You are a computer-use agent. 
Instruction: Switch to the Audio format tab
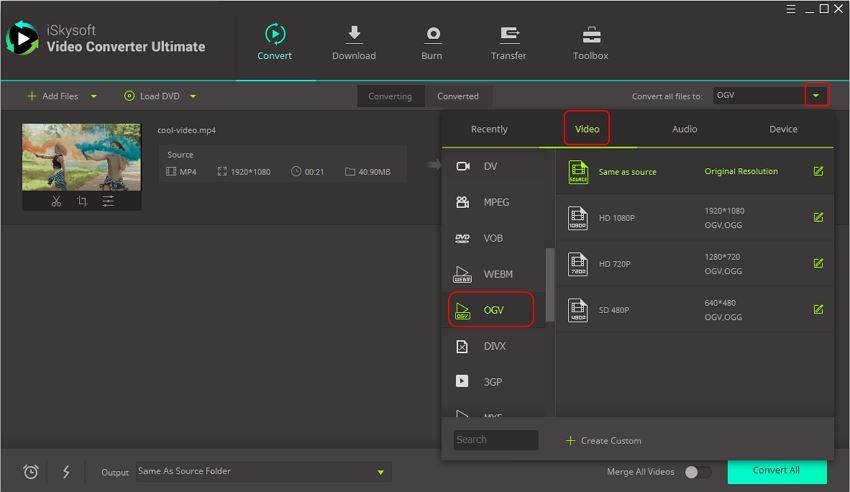pyautogui.click(x=684, y=129)
